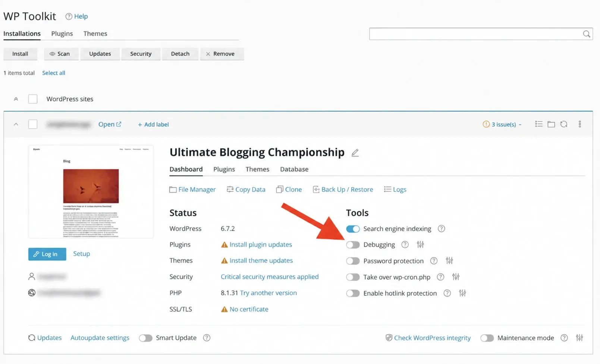Click the Back Up / Restore link

click(x=343, y=189)
